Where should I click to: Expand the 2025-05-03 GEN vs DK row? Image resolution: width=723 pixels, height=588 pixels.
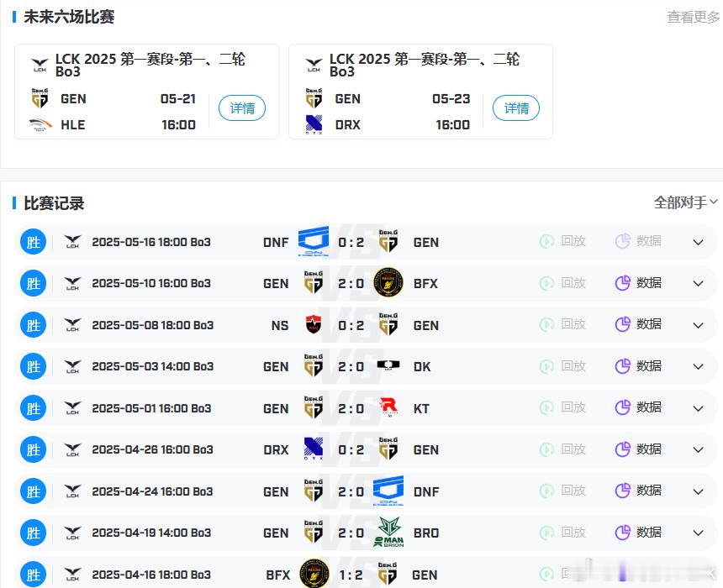pos(698,367)
